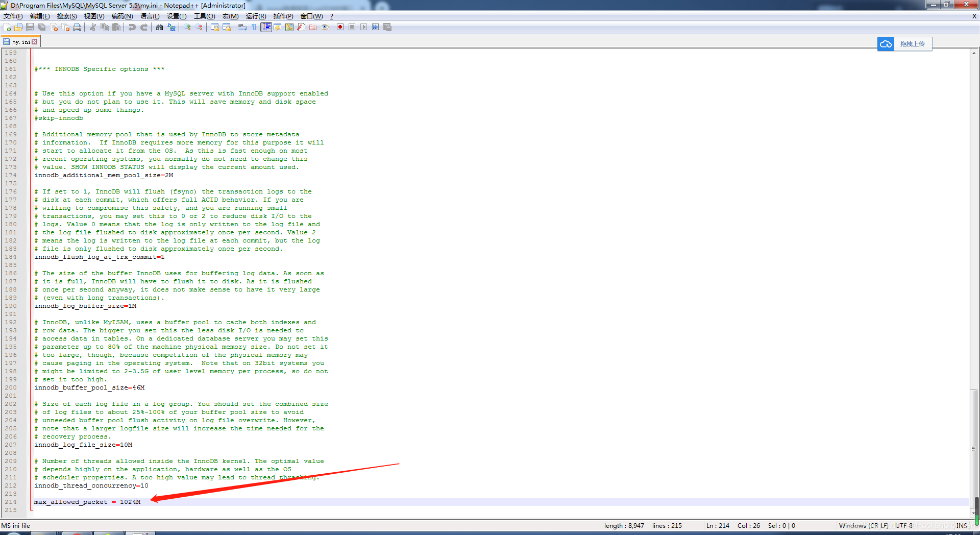Viewport: 980px width, 535px height.
Task: Run macro multiple times icon
Action: 376,27
